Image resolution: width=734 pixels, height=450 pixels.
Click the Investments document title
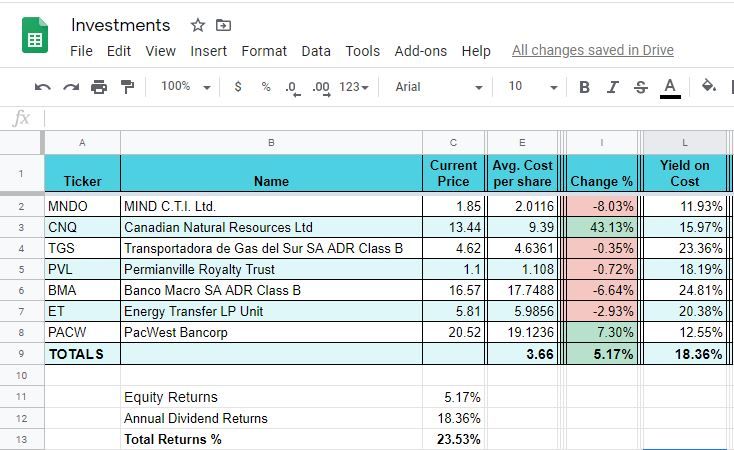coord(120,25)
